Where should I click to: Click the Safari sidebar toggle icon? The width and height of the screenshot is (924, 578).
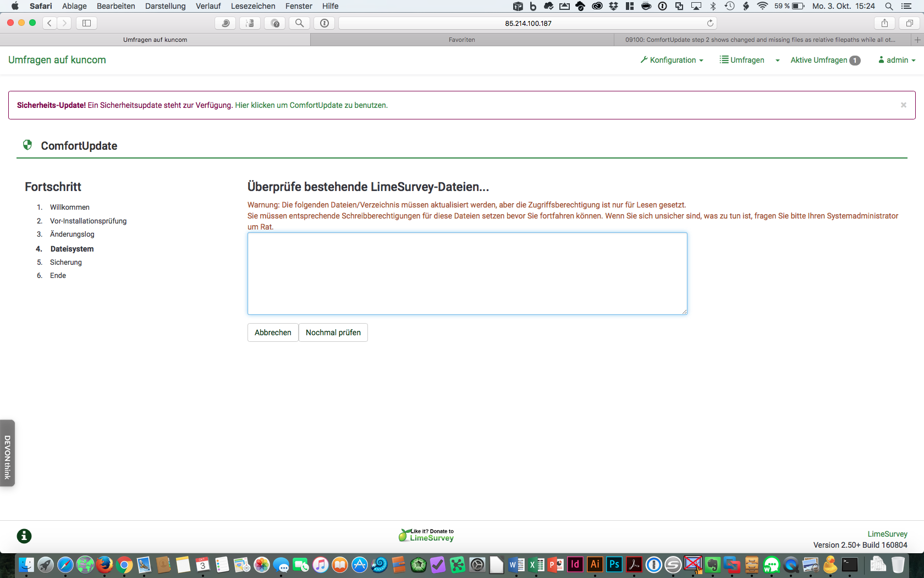pos(86,23)
